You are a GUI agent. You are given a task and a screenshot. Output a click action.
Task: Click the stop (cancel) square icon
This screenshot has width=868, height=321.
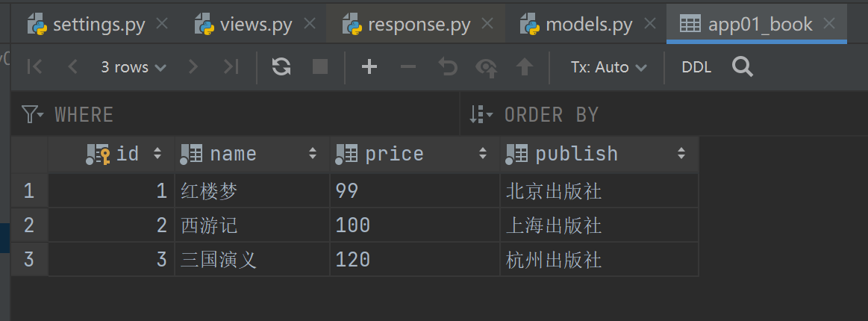tap(320, 67)
